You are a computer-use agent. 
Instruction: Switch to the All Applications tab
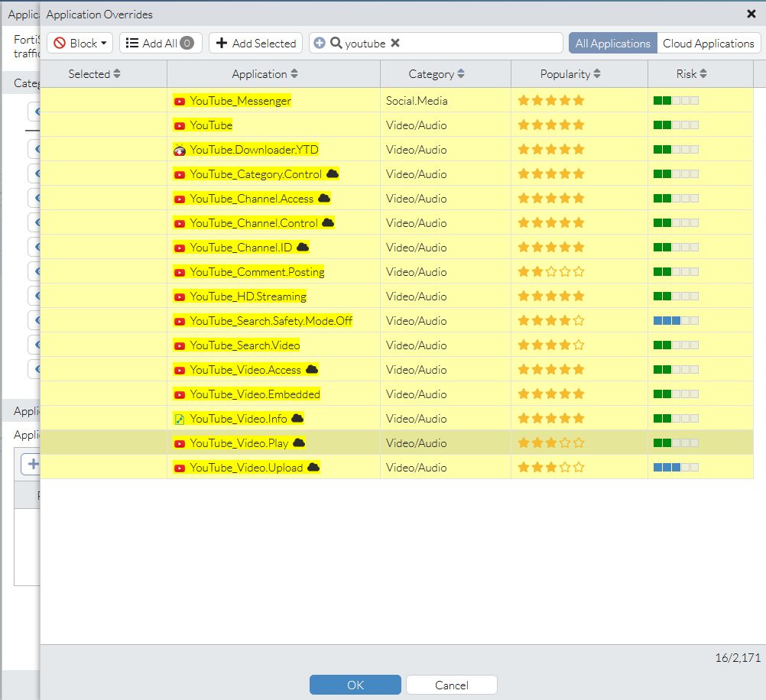pyautogui.click(x=612, y=43)
